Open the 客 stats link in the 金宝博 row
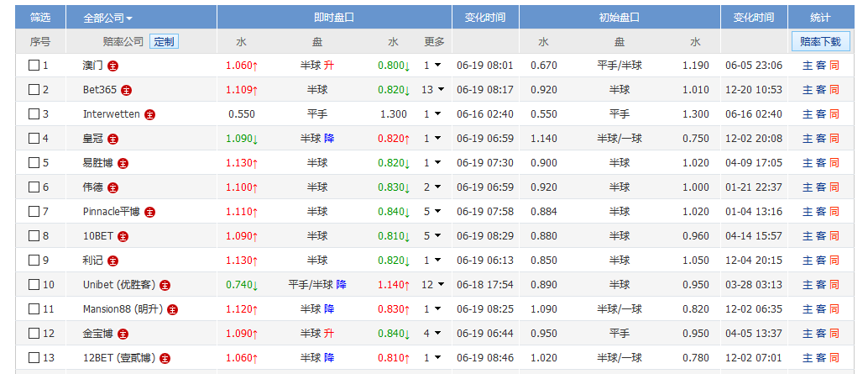 820,334
